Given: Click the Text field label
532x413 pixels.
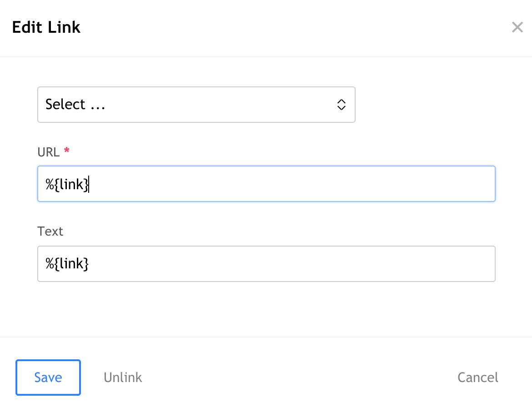Looking at the screenshot, I should pos(50,232).
